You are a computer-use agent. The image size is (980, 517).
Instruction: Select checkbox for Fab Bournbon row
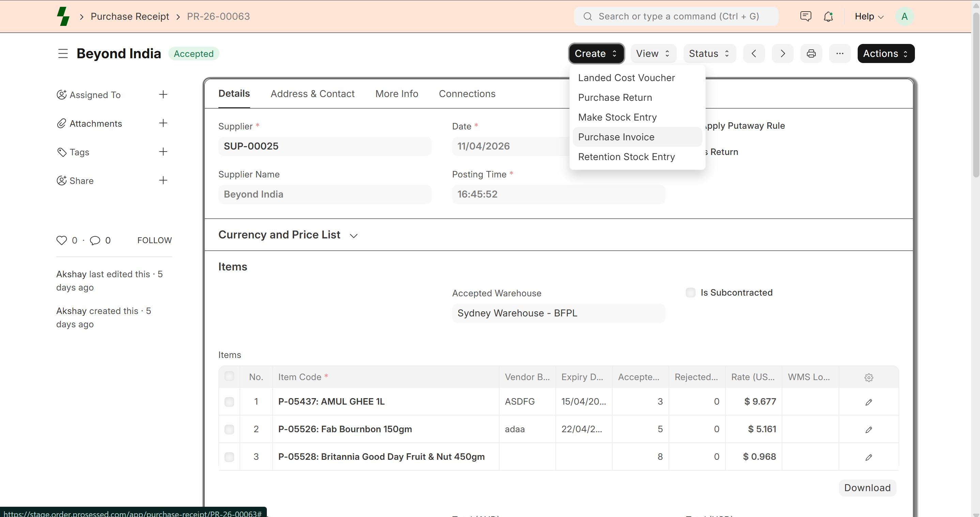[229, 429]
